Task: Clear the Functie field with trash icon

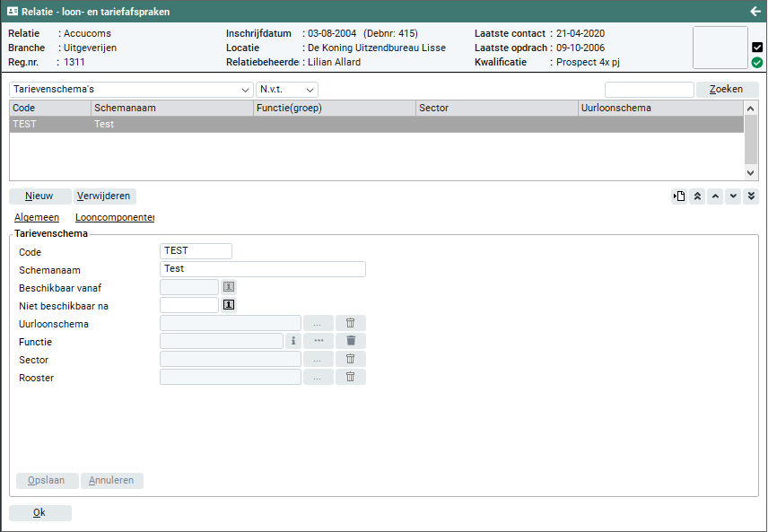Action: tap(351, 341)
